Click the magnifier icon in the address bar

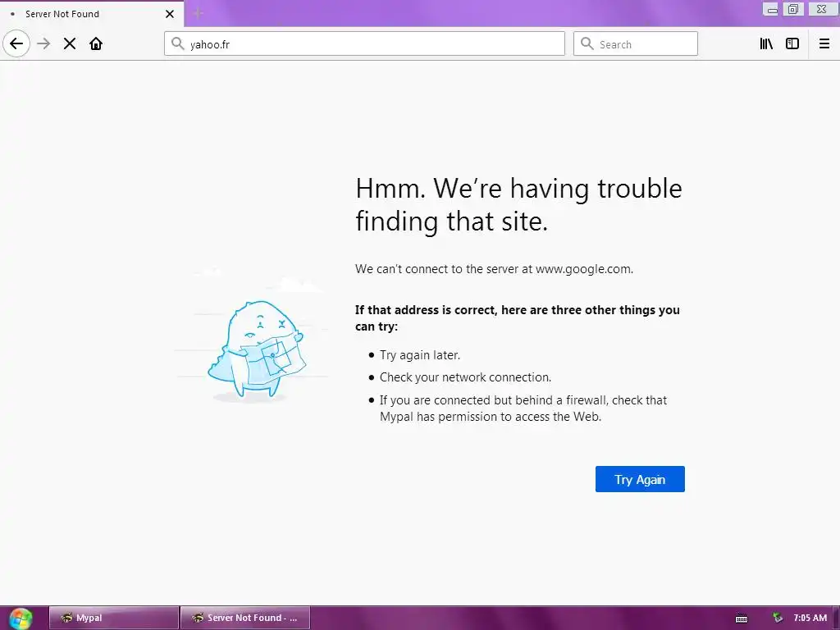[x=178, y=43]
